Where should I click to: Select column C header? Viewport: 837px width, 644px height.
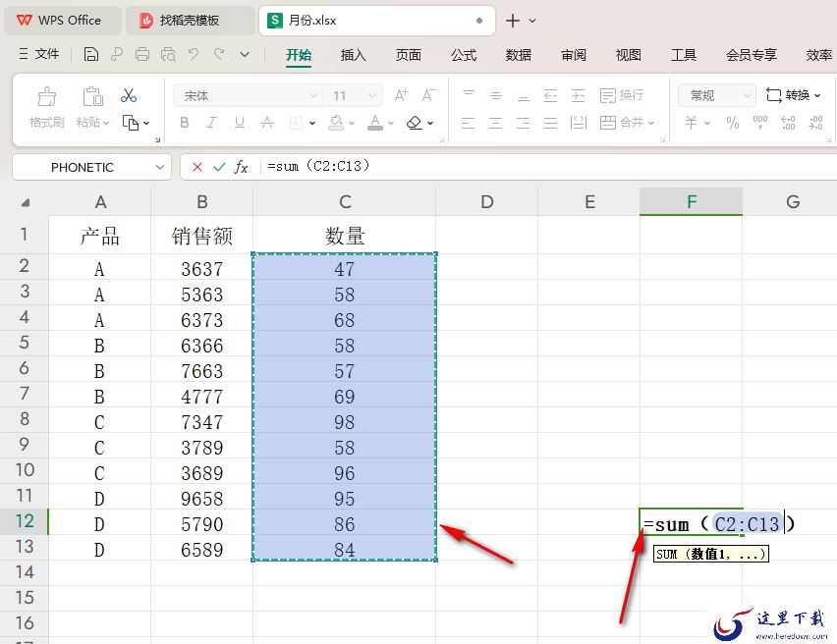tap(344, 201)
